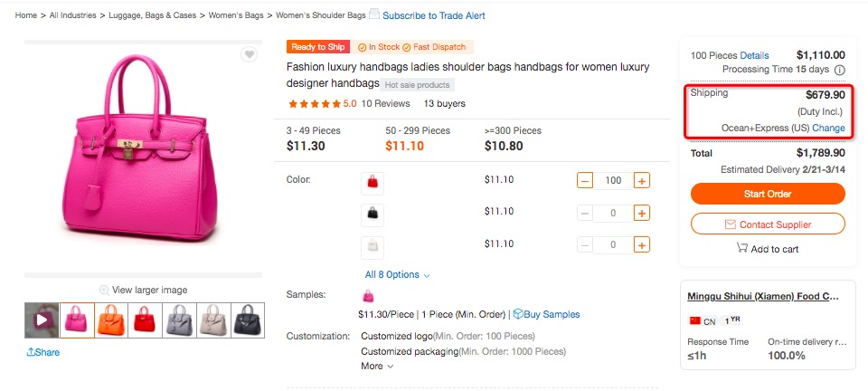The image size is (868, 391).
Task: Click the Contact Supplier button
Action: pyautogui.click(x=768, y=224)
